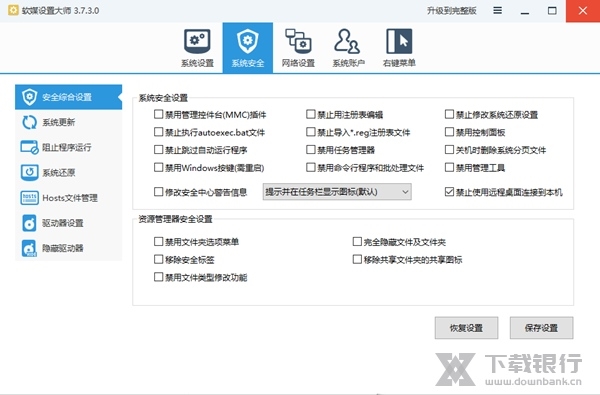This screenshot has width=600, height=395.
Task: Click the 恢复设置 button
Action: (466, 328)
